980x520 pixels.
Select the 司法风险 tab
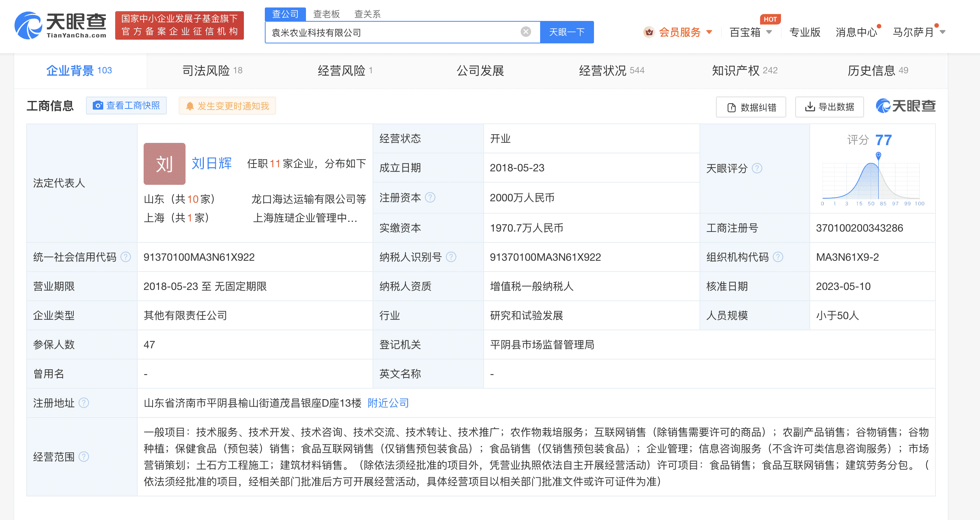[x=212, y=71]
